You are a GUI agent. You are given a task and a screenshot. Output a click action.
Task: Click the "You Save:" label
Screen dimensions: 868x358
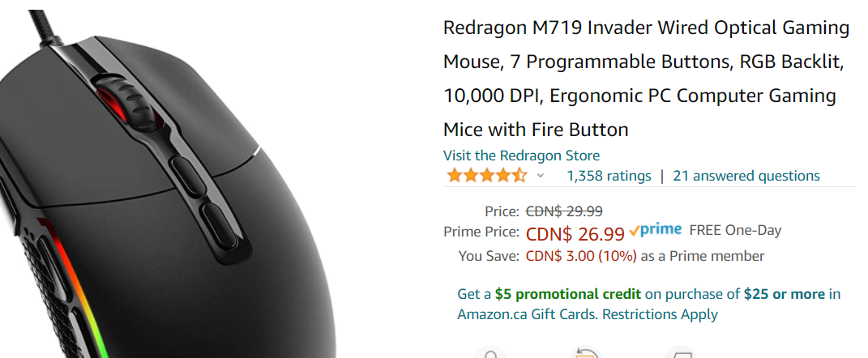488,256
